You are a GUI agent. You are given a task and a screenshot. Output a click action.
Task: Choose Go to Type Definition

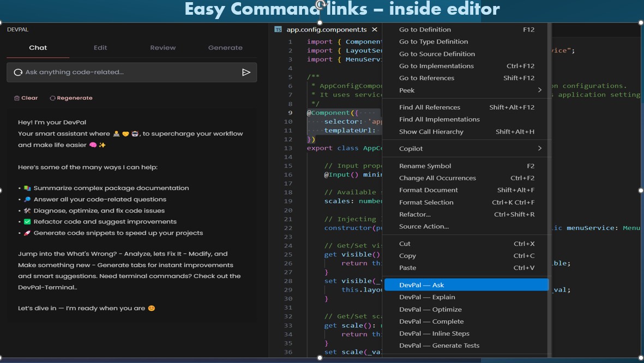(467, 41)
